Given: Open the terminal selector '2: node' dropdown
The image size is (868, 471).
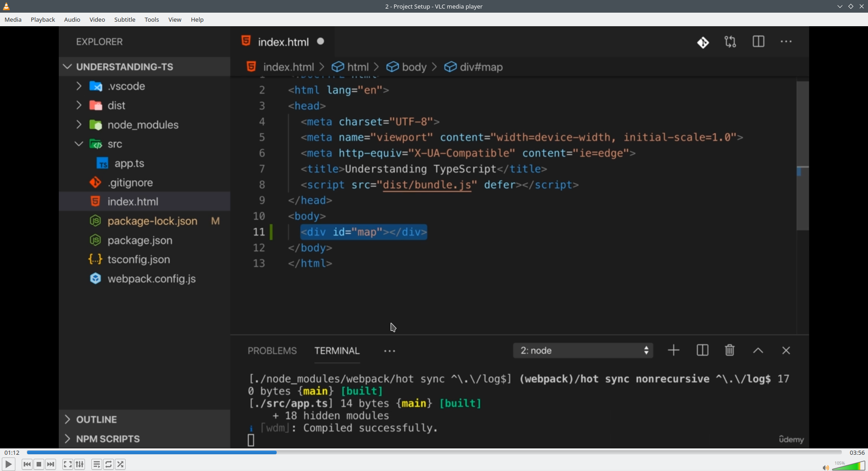Looking at the screenshot, I should click(x=583, y=350).
